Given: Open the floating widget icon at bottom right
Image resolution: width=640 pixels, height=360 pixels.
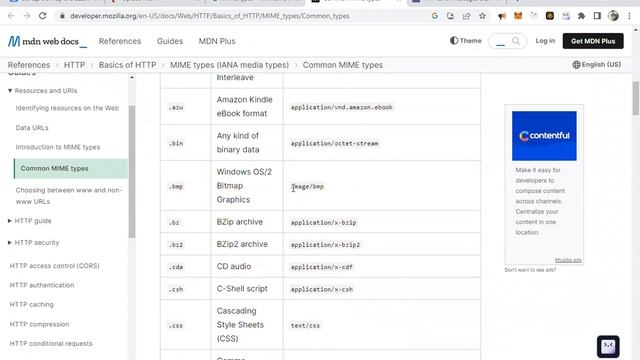Looking at the screenshot, I should click(608, 346).
